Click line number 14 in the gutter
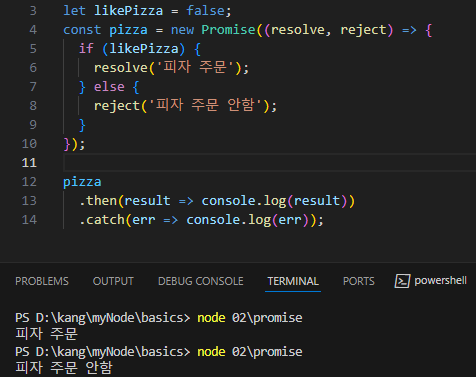The image size is (476, 377). [29, 220]
